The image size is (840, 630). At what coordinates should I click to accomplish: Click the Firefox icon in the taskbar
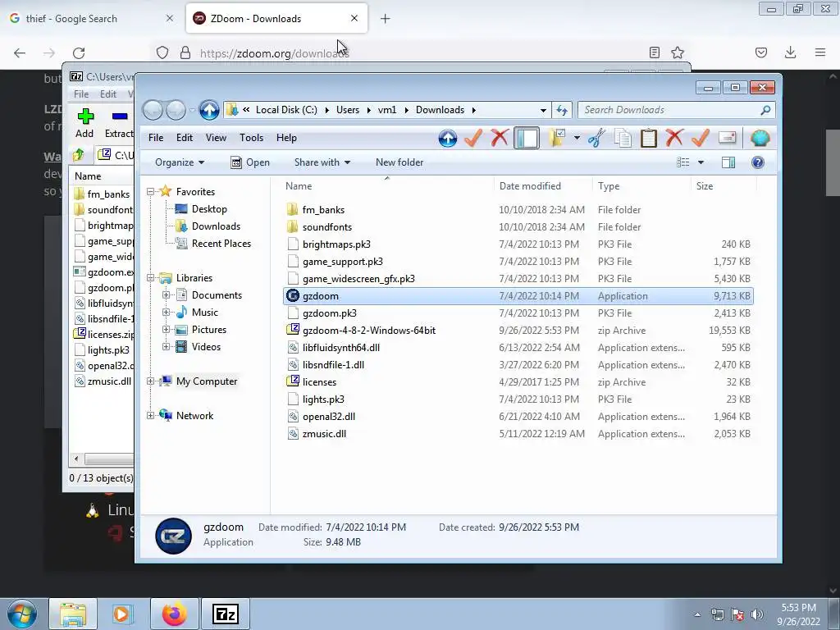click(175, 614)
